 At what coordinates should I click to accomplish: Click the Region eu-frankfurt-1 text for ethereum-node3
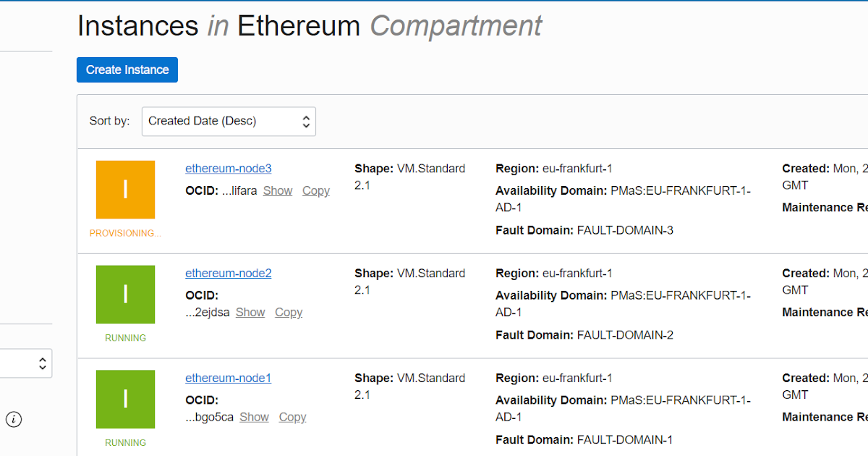(554, 169)
